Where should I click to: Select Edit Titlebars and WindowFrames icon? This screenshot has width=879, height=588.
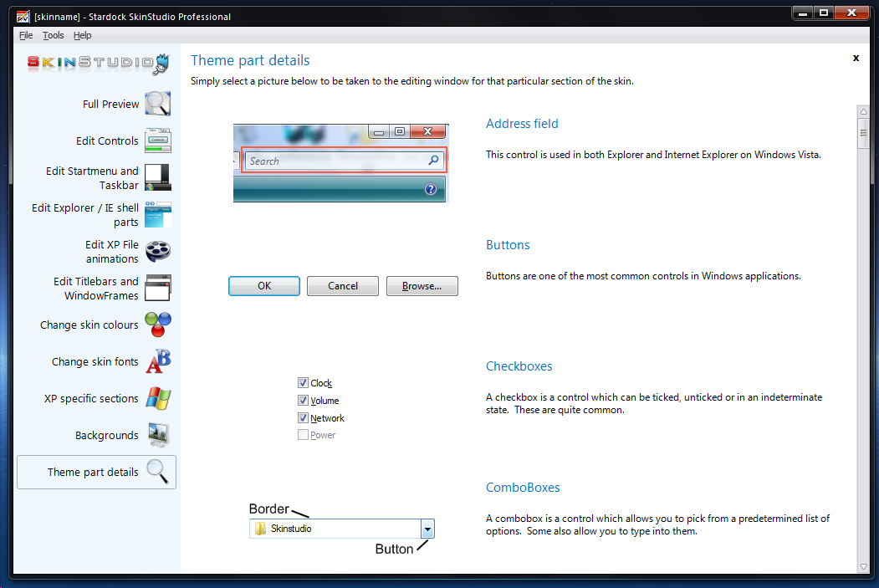[x=157, y=288]
